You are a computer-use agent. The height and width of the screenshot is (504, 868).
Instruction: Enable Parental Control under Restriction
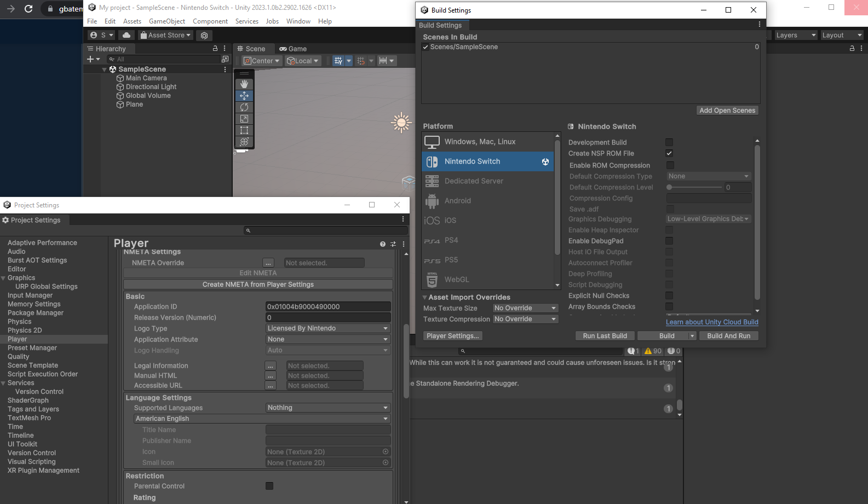click(269, 486)
